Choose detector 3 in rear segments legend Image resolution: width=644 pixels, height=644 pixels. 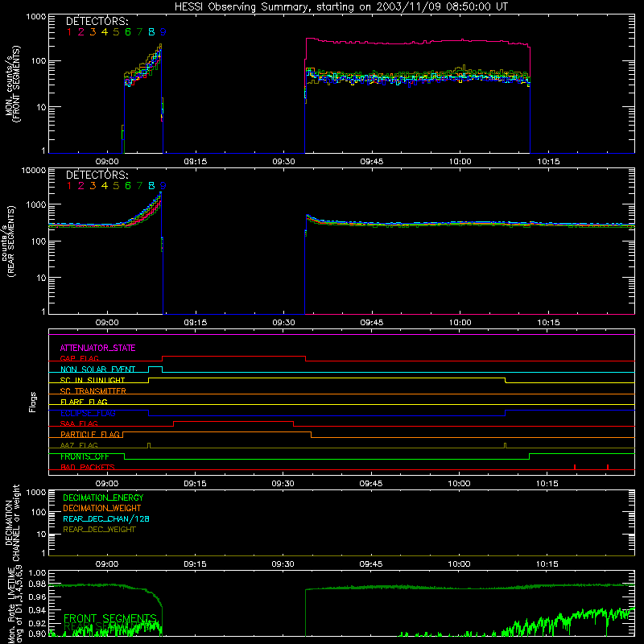(93, 186)
